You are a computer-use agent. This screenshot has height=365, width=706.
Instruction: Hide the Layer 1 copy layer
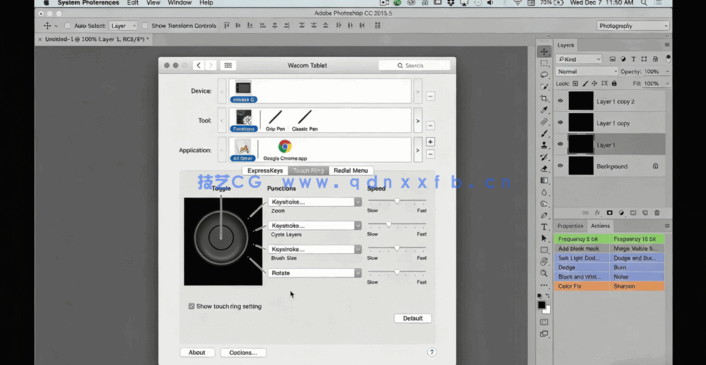[x=561, y=122]
